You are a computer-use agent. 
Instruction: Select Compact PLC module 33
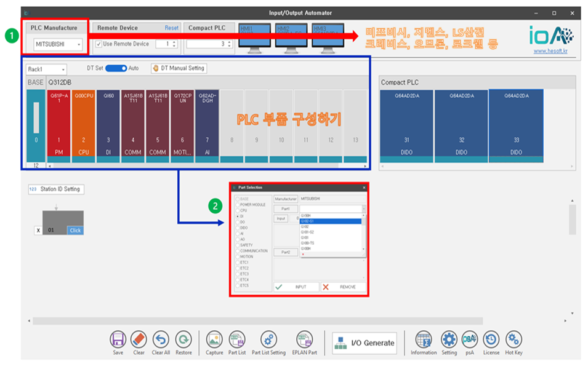pos(517,126)
